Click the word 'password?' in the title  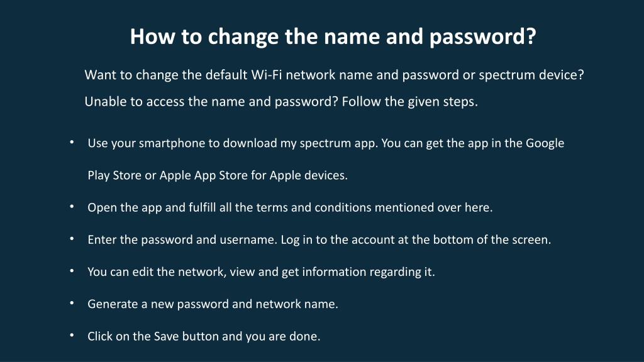point(482,37)
